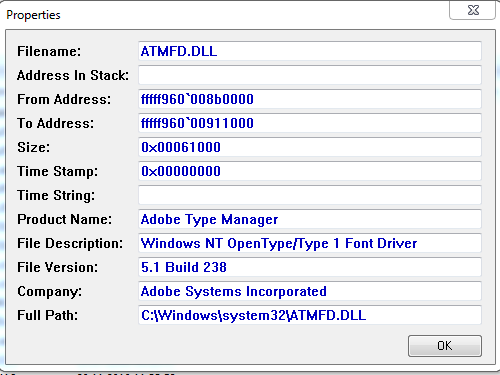
Task: Click the 'Full Path:' label
Action: tap(48, 315)
